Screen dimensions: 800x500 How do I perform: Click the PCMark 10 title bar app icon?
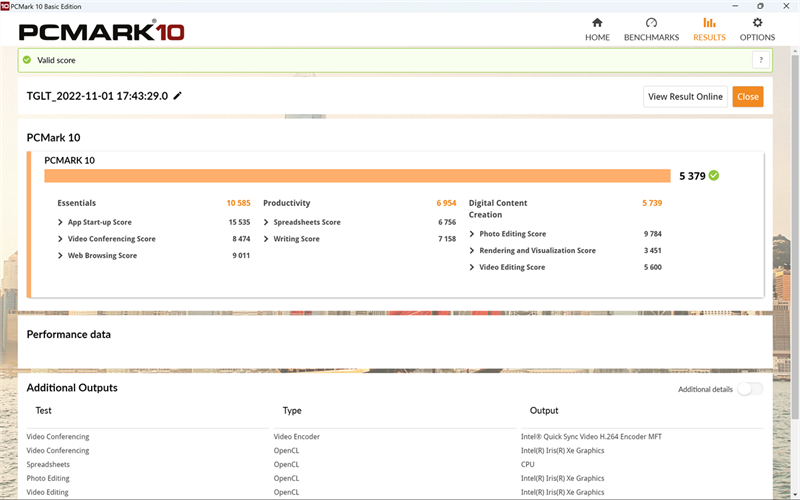(x=5, y=6)
